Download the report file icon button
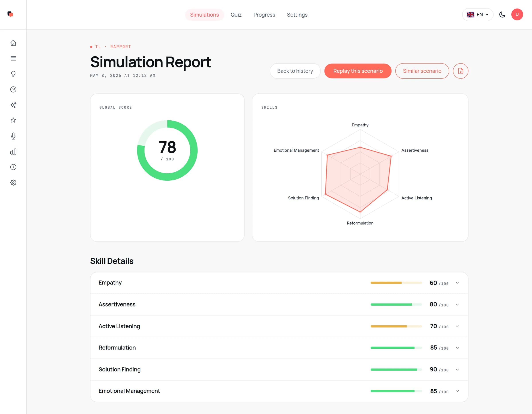The width and height of the screenshot is (532, 414). point(460,71)
